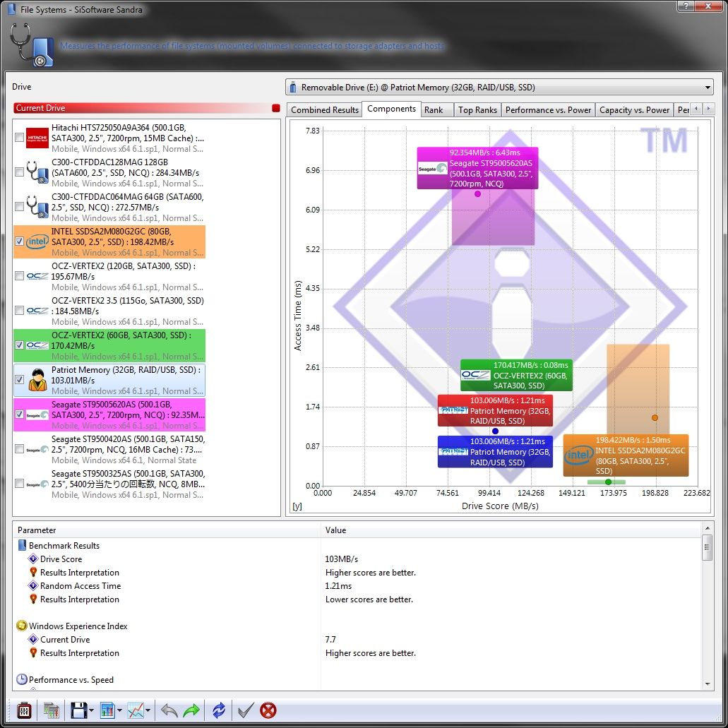This screenshot has width=728, height=728.
Task: Click the floppy disk save icon
Action: (x=78, y=710)
